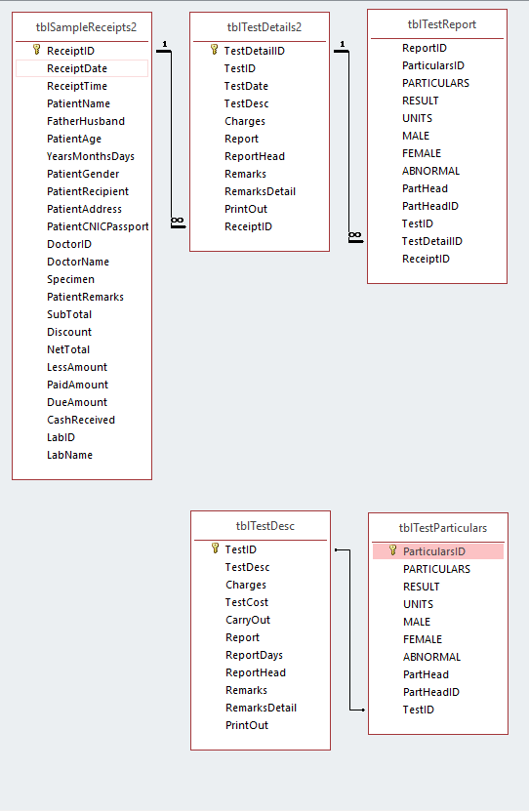Select PartHeadID in tblTestParticulars table
Image resolution: width=529 pixels, height=812 pixels.
pos(431,692)
